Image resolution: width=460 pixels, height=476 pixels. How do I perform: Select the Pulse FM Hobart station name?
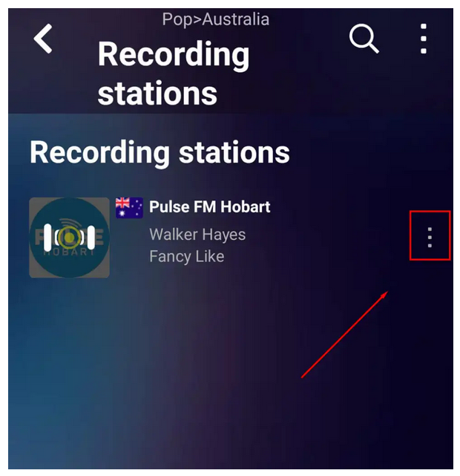click(209, 207)
